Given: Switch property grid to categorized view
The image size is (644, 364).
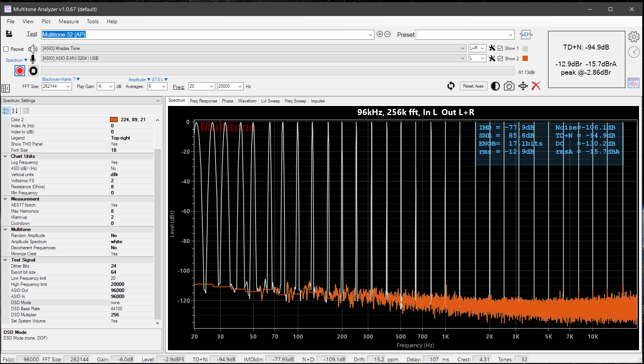Looking at the screenshot, I should (x=6, y=111).
